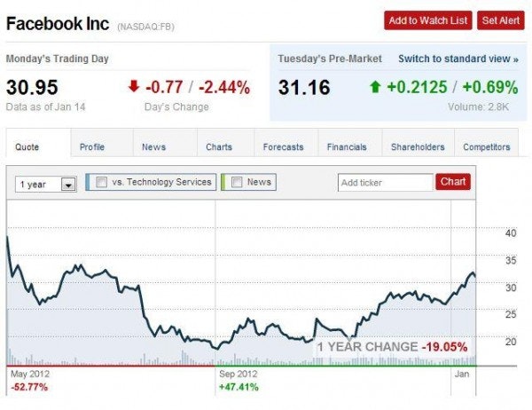Open the Competitors tab

(487, 147)
